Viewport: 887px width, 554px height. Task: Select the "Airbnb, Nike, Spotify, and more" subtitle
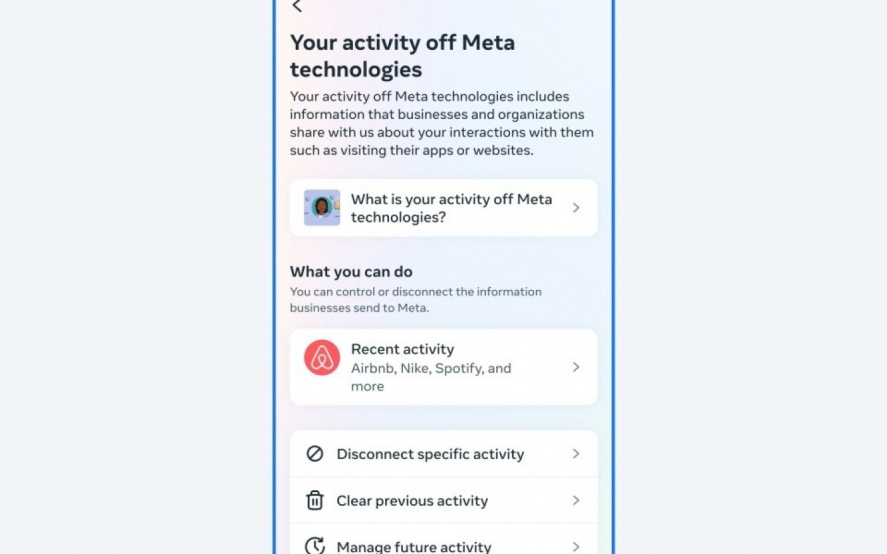431,377
